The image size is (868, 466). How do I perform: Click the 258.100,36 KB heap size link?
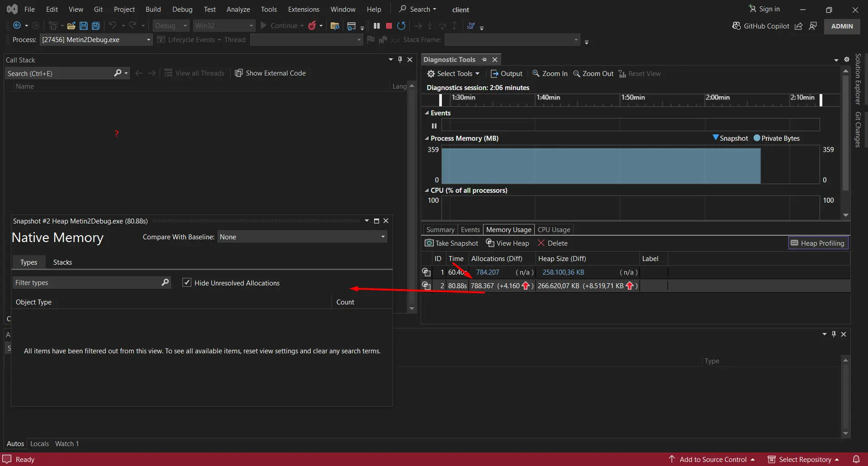(563, 272)
